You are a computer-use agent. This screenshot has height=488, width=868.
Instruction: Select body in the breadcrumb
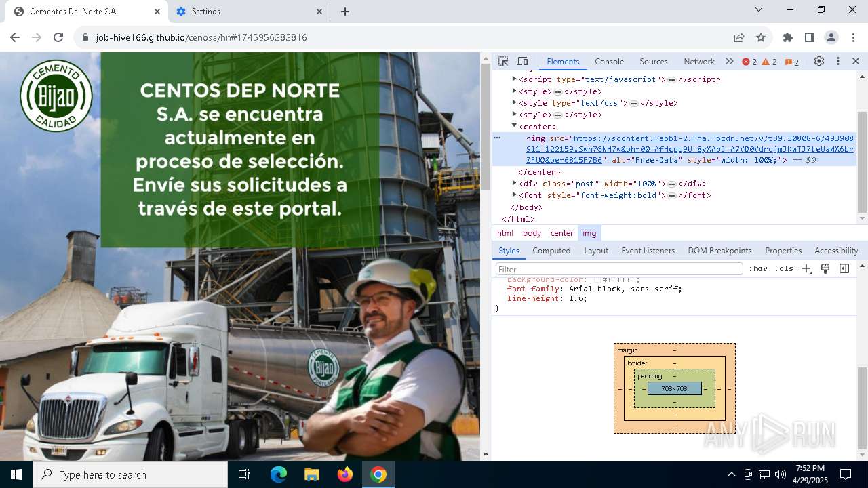click(532, 233)
